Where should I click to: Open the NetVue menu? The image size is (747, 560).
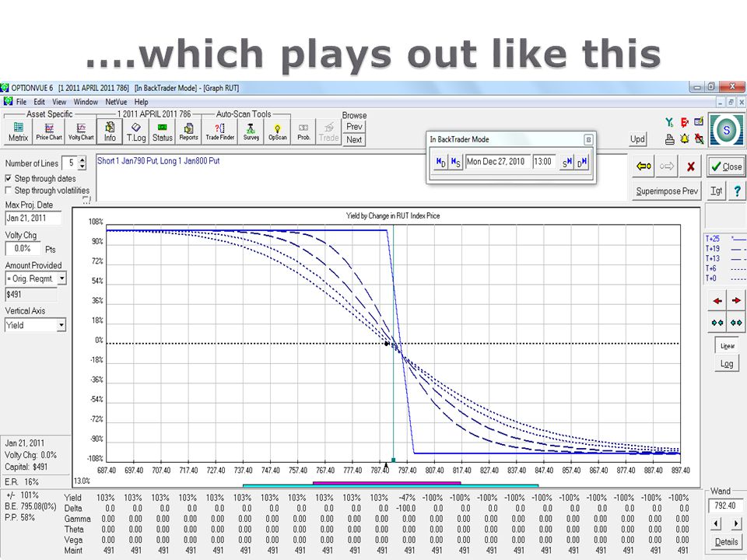pyautogui.click(x=116, y=102)
